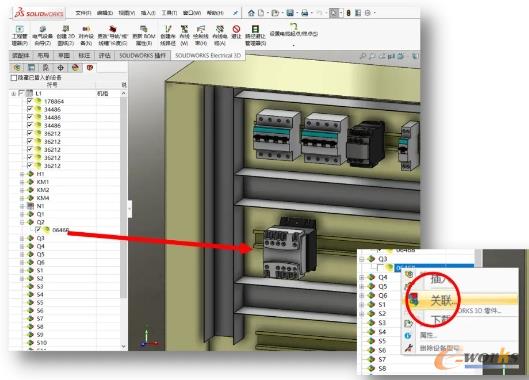Click the Save floppy disk icon
This screenshot has height=380, width=529.
pos(290,13)
